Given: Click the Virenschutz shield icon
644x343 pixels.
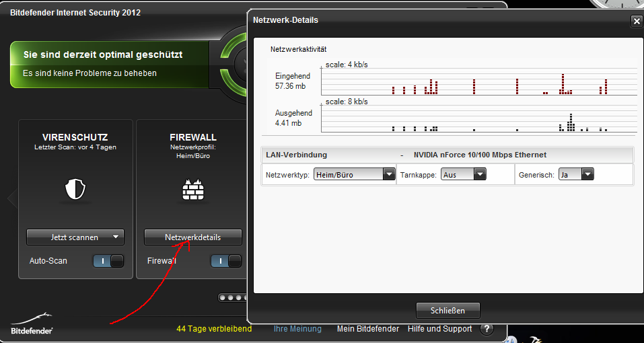Looking at the screenshot, I should (x=75, y=190).
